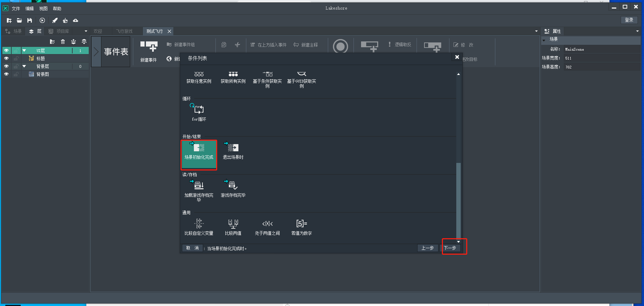This screenshot has width=644, height=306.
Task: Click 取消 in the condition dialog
Action: pos(192,248)
